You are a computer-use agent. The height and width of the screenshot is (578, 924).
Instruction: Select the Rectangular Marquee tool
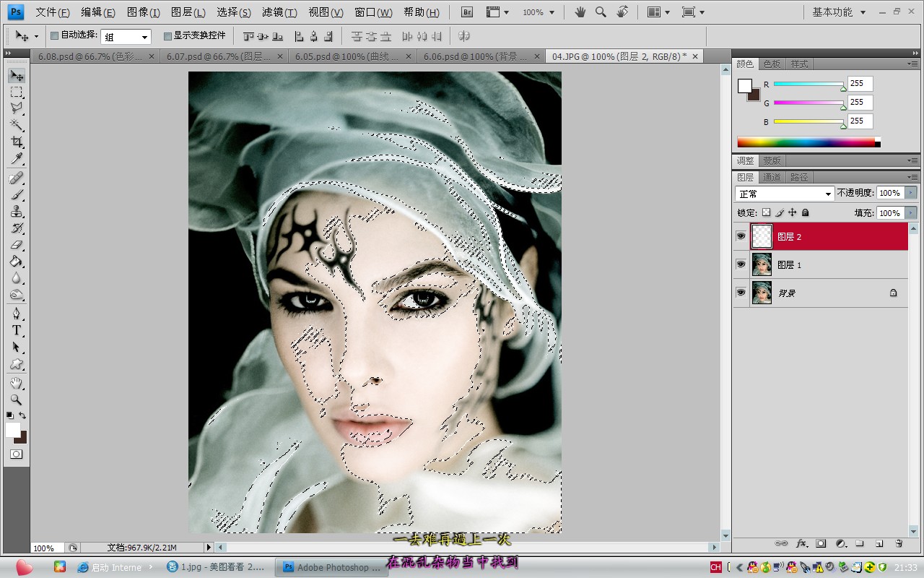tap(17, 92)
